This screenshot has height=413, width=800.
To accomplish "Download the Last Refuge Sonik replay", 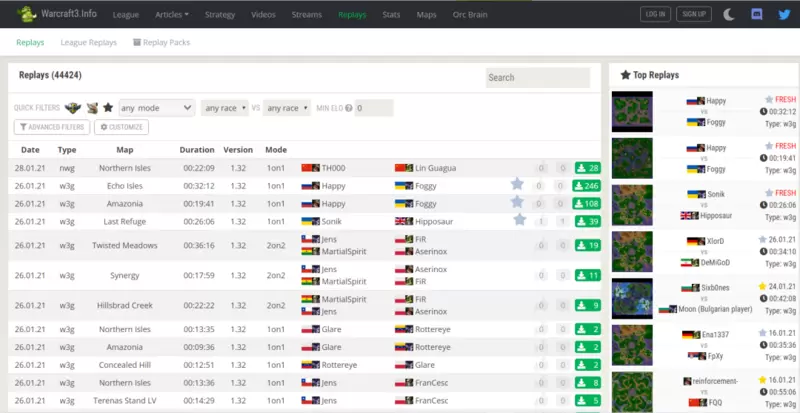I will (x=587, y=220).
